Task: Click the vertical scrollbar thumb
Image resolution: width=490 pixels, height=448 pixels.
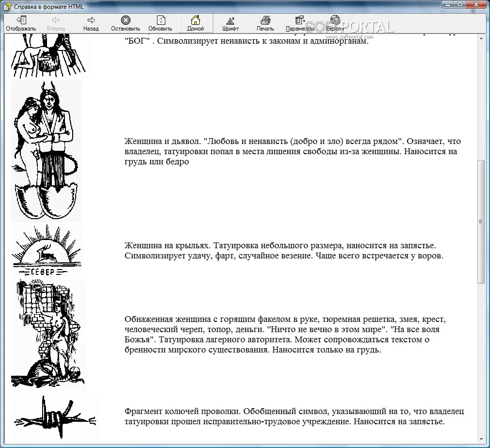Action: point(481,222)
